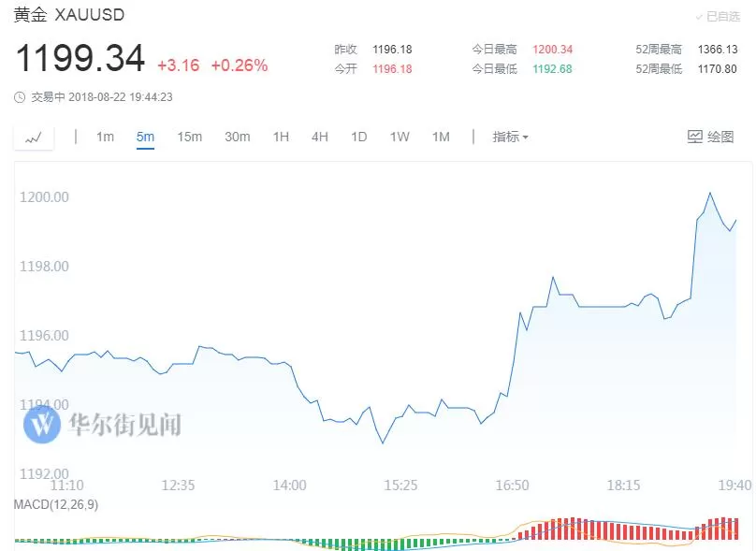Select the 1W weekly interval
Viewport: 756px width, 551px height.
(x=400, y=137)
